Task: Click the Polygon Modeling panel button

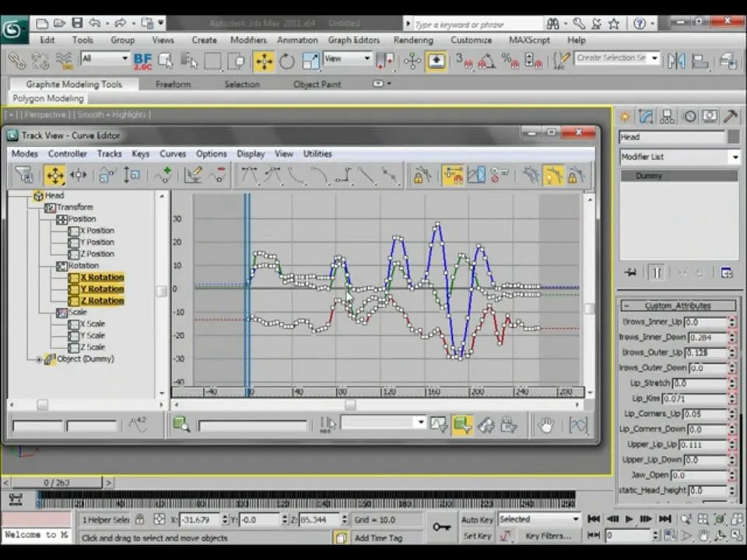Action: pos(48,99)
